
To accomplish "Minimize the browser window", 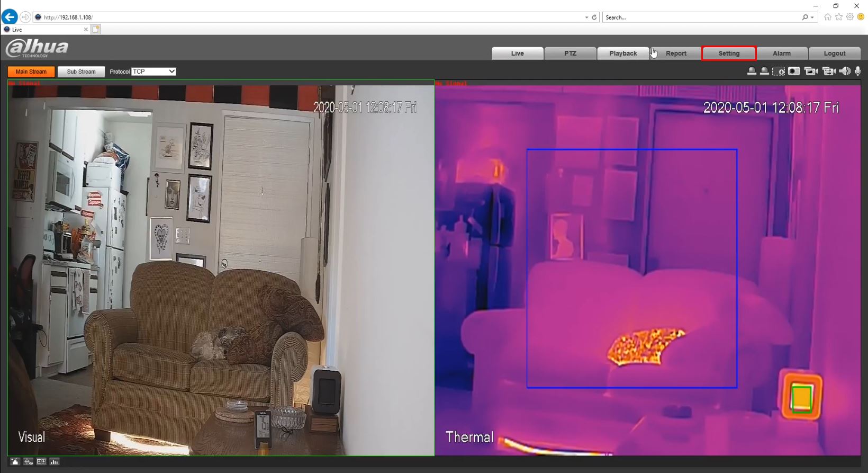I will 816,6.
